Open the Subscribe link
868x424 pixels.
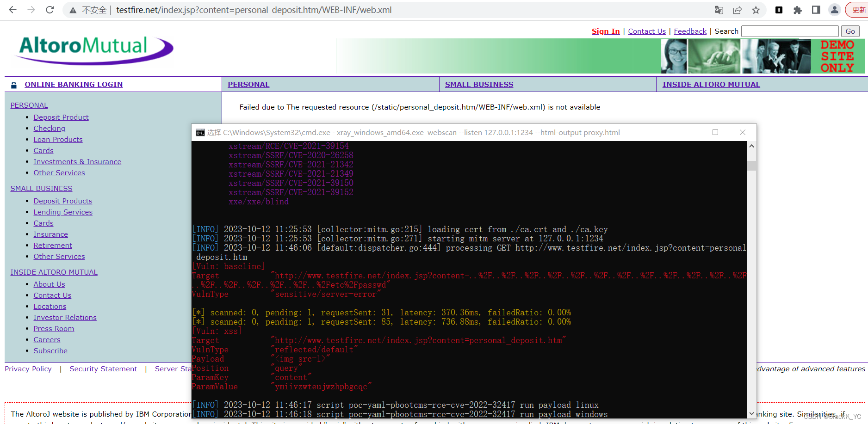(50, 351)
